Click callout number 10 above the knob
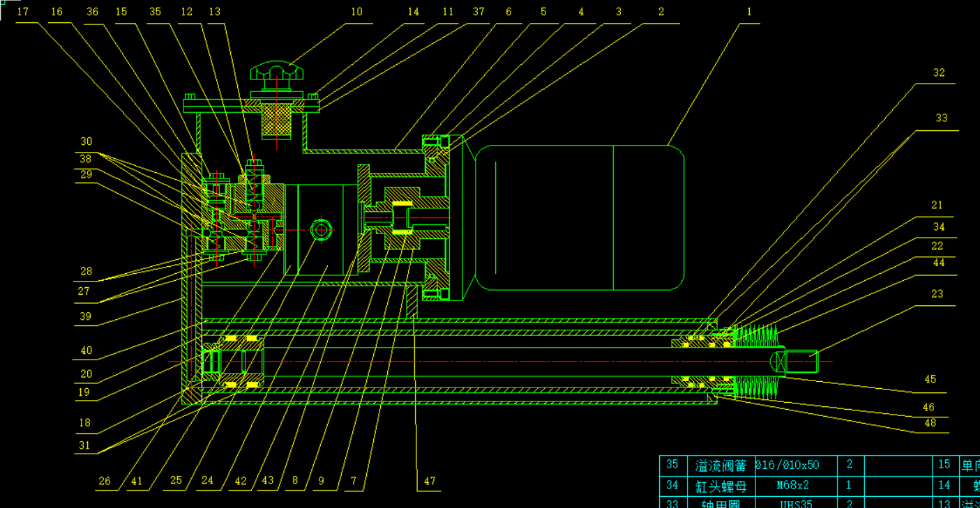Viewport: 980px width, 508px height. 356,12
